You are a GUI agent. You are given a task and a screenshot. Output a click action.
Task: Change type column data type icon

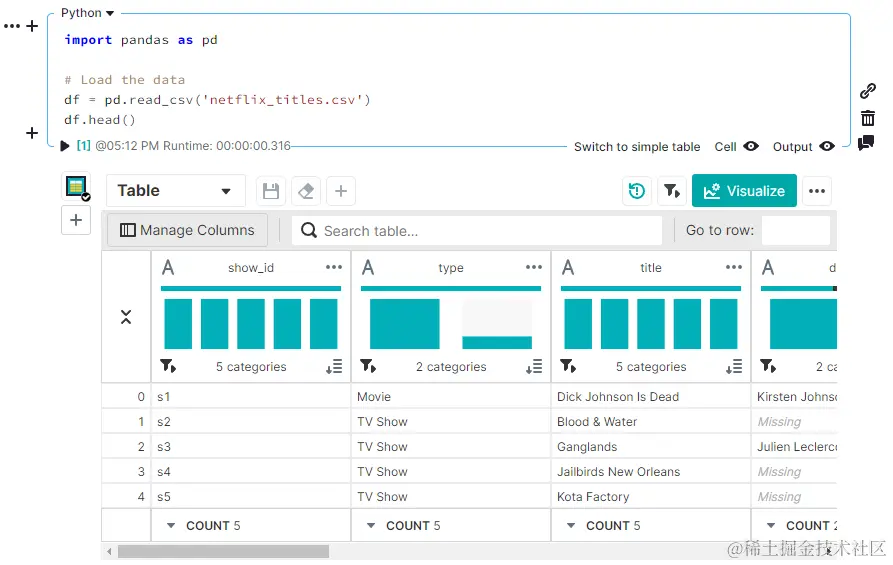pos(368,267)
